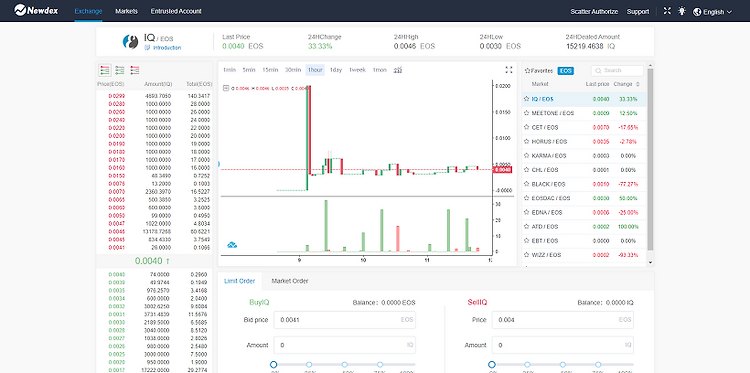This screenshot has width=750, height=373.
Task: Set chart interval to 15min
Action: click(x=270, y=70)
